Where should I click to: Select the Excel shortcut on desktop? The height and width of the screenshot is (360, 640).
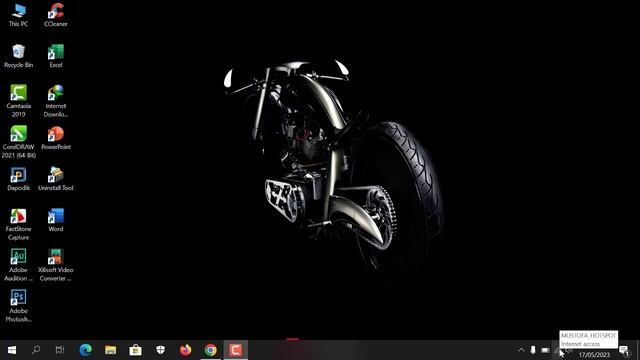click(56, 56)
